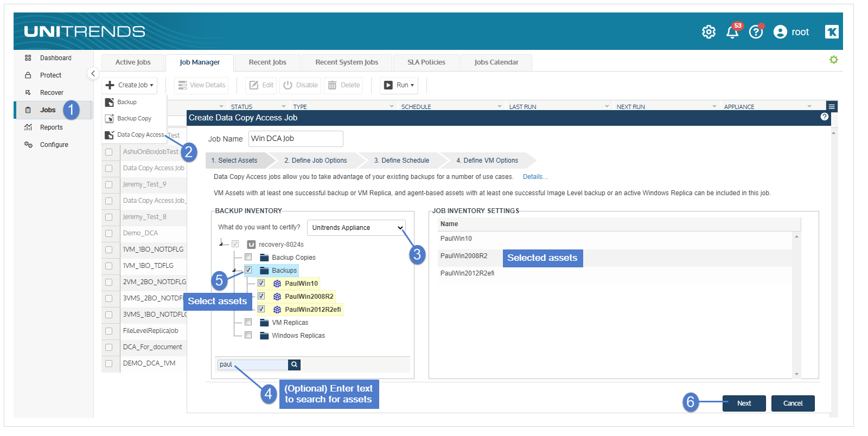Image resolution: width=868 pixels, height=436 pixels.
Task: Open the Unitrends Appliance certify dropdown
Action: pyautogui.click(x=356, y=228)
